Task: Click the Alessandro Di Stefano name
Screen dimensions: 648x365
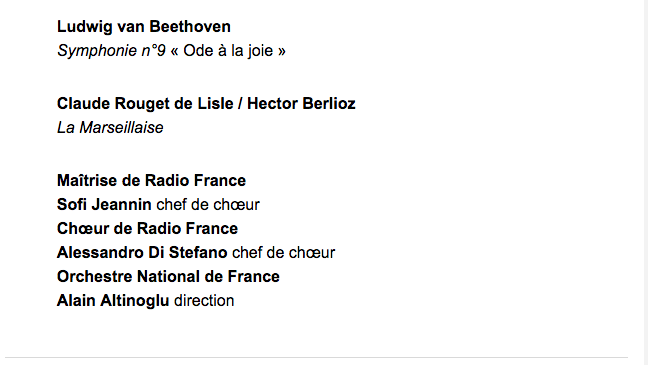Action: (142, 253)
